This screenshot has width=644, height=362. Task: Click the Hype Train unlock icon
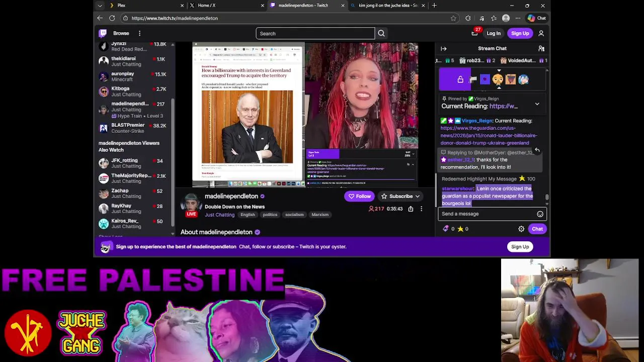pos(460,79)
